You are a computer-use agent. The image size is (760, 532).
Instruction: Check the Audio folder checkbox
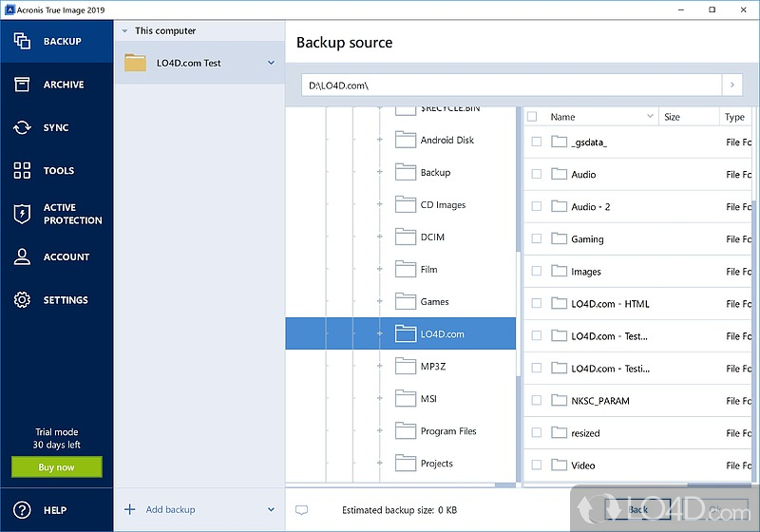(x=536, y=174)
